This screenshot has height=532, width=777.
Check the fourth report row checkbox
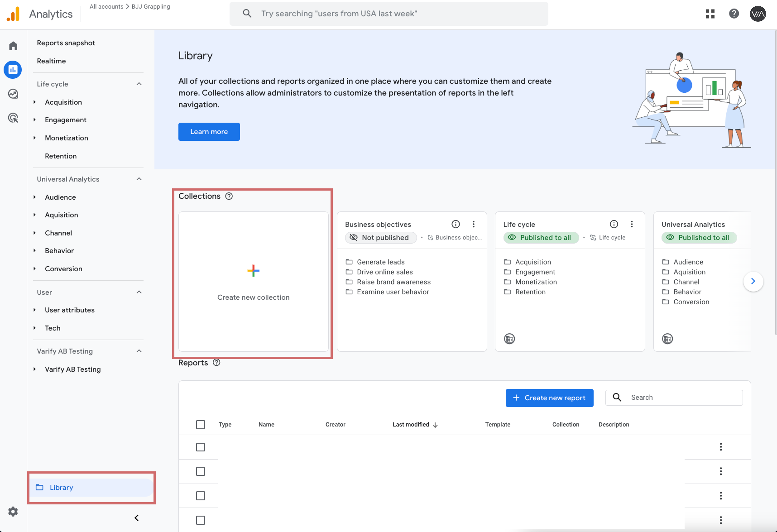[201, 520]
